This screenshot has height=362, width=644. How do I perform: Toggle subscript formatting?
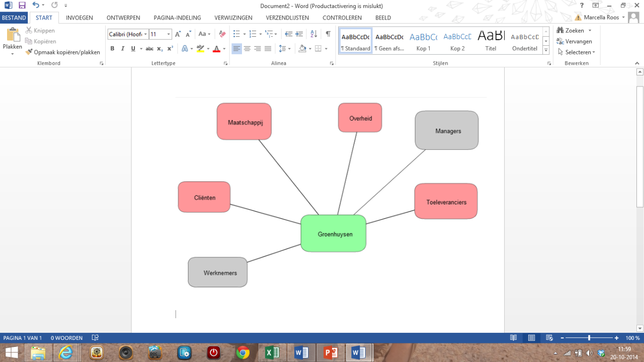[159, 49]
